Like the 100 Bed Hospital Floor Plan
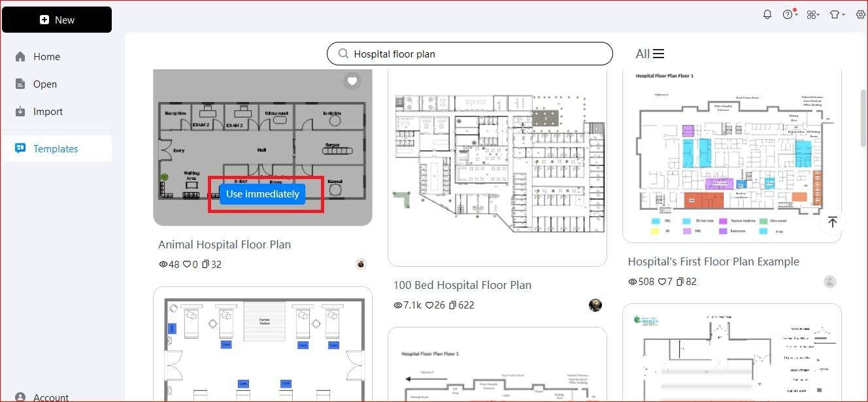Viewport: 868px width, 402px height. [x=435, y=305]
